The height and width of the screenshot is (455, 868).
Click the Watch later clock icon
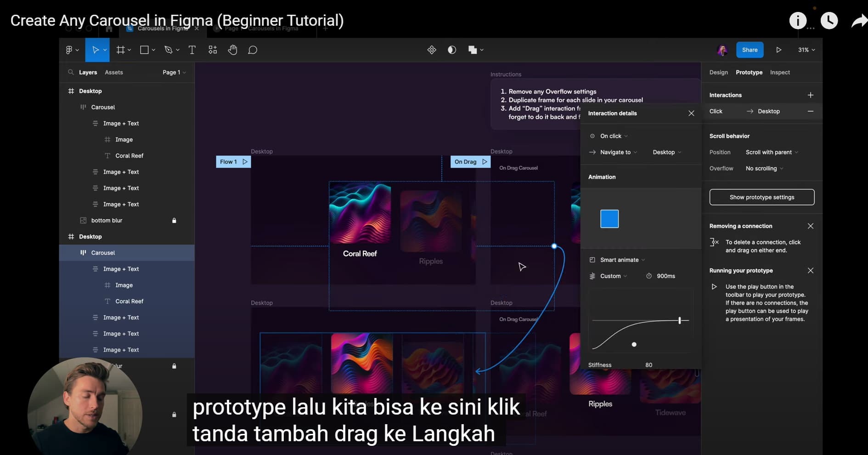coord(829,21)
